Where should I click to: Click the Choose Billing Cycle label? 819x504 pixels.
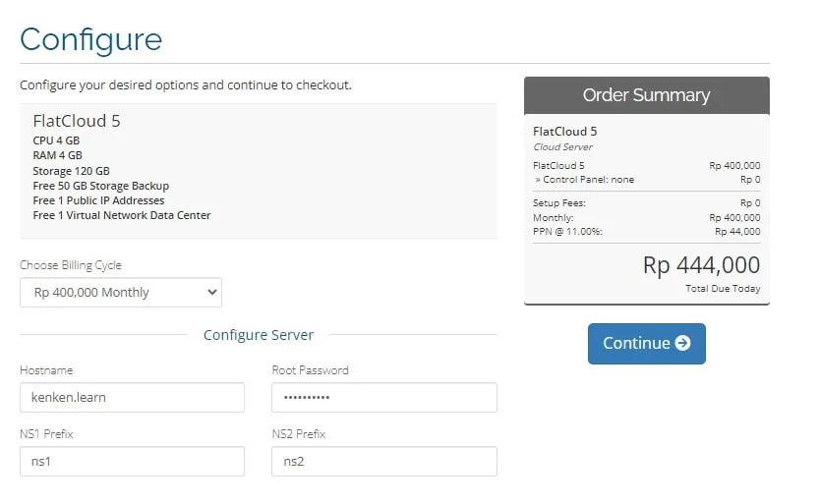(71, 265)
